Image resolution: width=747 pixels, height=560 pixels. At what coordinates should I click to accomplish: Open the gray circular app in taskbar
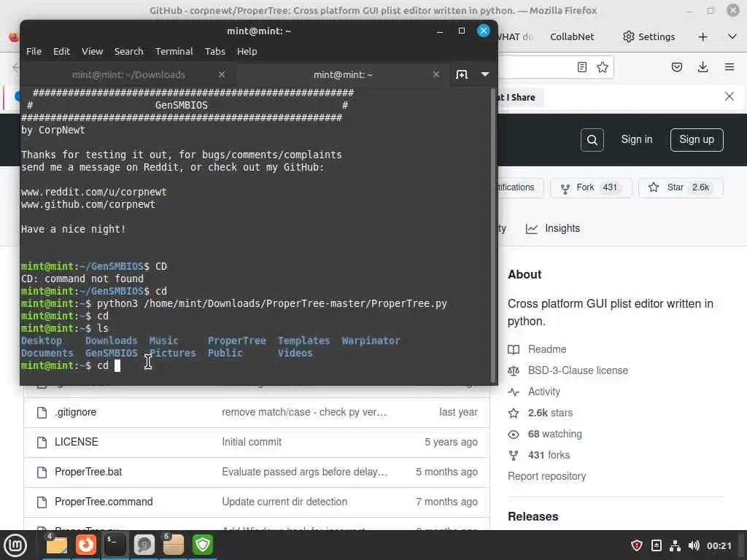tap(144, 545)
